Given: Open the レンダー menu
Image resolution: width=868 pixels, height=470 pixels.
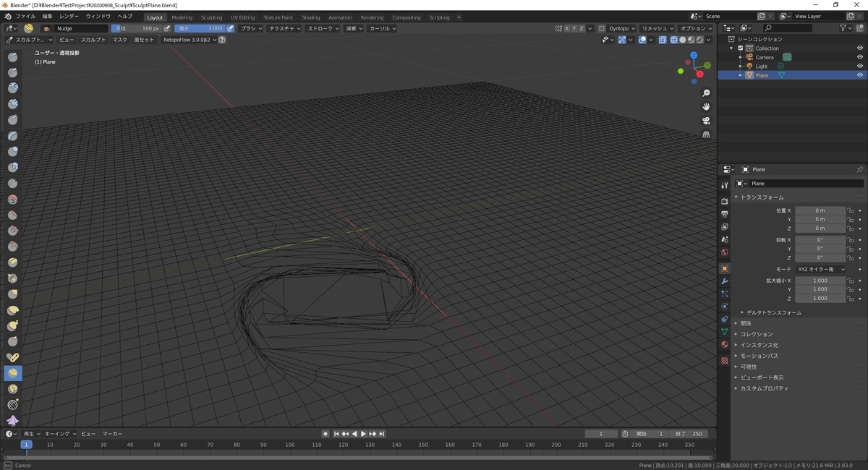Looking at the screenshot, I should click(69, 16).
